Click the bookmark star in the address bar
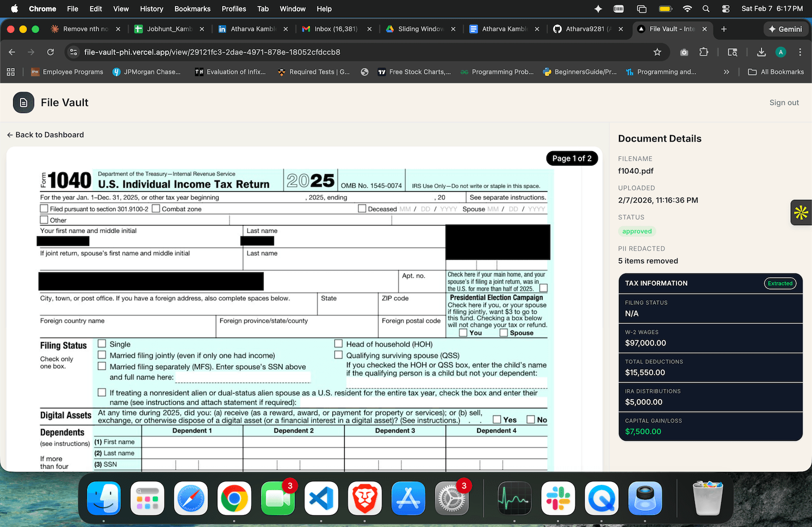Screen dimensions: 812x527 [657, 52]
